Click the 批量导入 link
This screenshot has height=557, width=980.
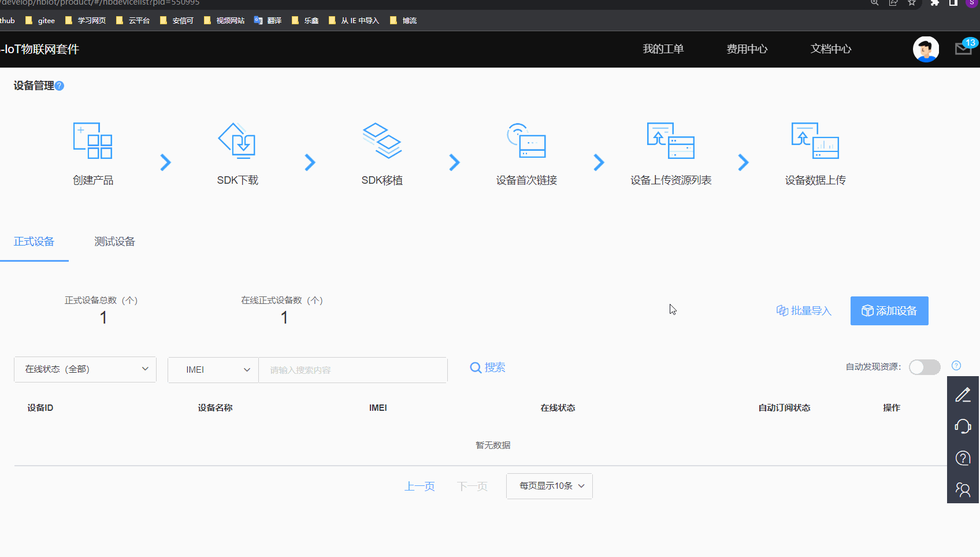point(803,311)
